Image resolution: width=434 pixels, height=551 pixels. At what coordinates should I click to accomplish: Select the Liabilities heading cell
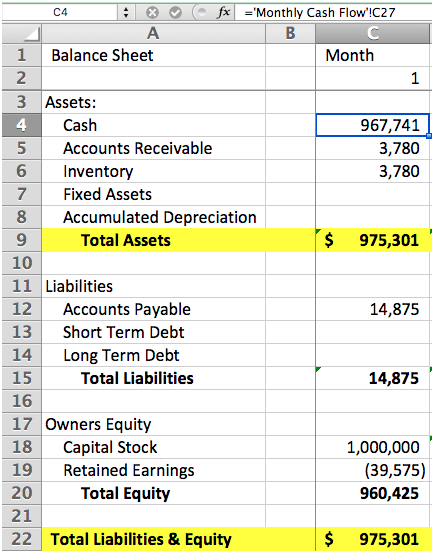point(153,286)
